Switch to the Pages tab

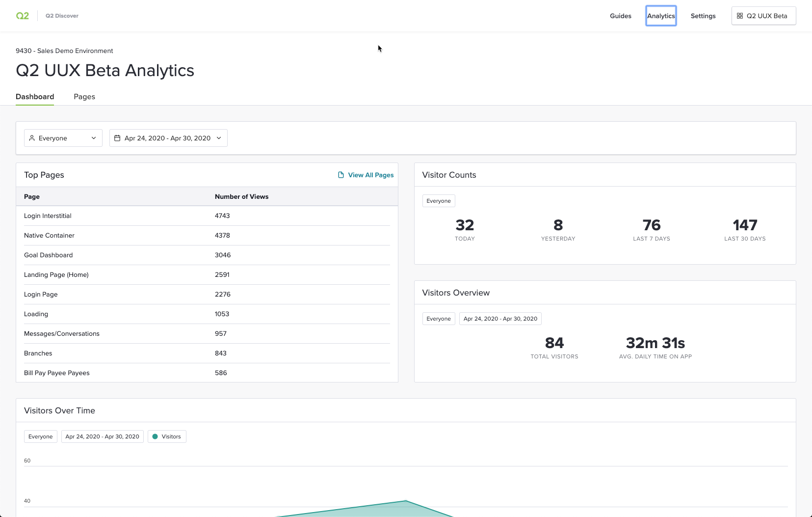click(84, 97)
